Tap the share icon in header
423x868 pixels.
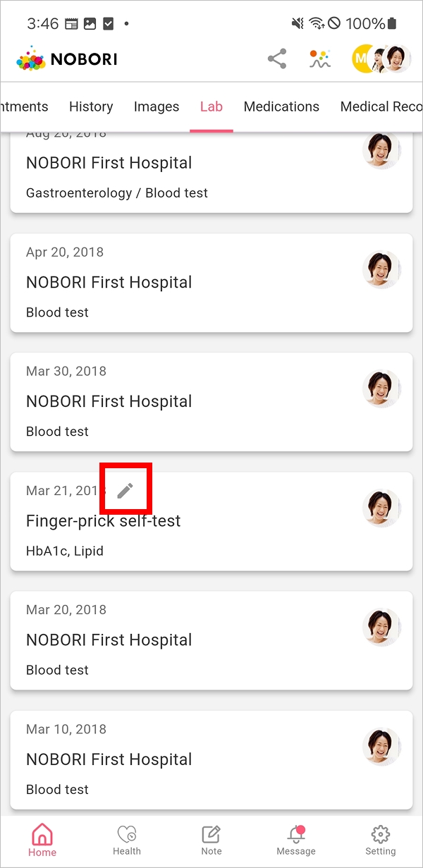tap(277, 59)
